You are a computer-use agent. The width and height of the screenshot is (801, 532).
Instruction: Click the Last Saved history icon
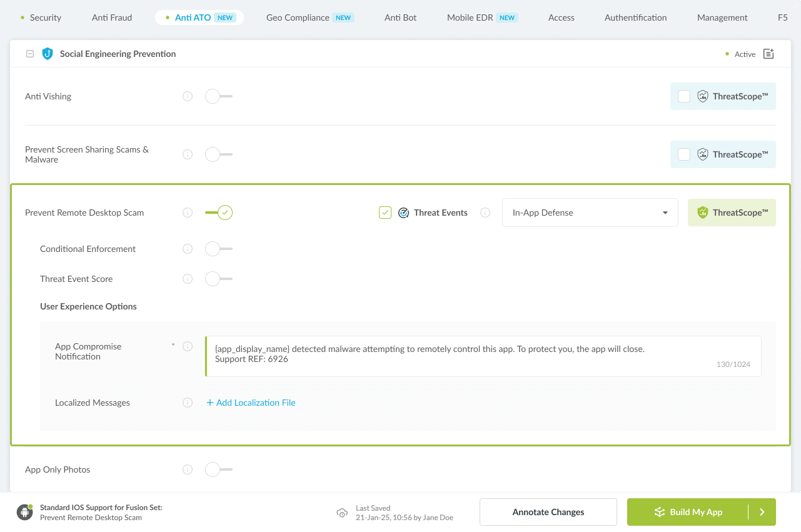coord(342,513)
